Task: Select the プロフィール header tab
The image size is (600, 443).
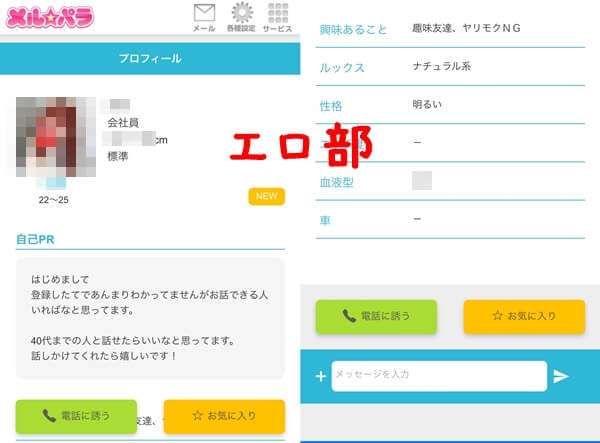Action: (x=150, y=59)
